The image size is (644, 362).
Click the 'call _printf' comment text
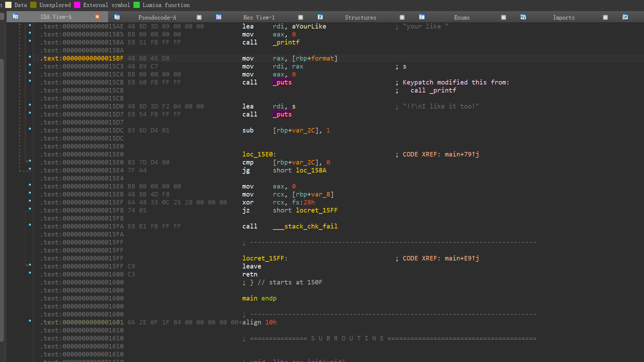433,90
